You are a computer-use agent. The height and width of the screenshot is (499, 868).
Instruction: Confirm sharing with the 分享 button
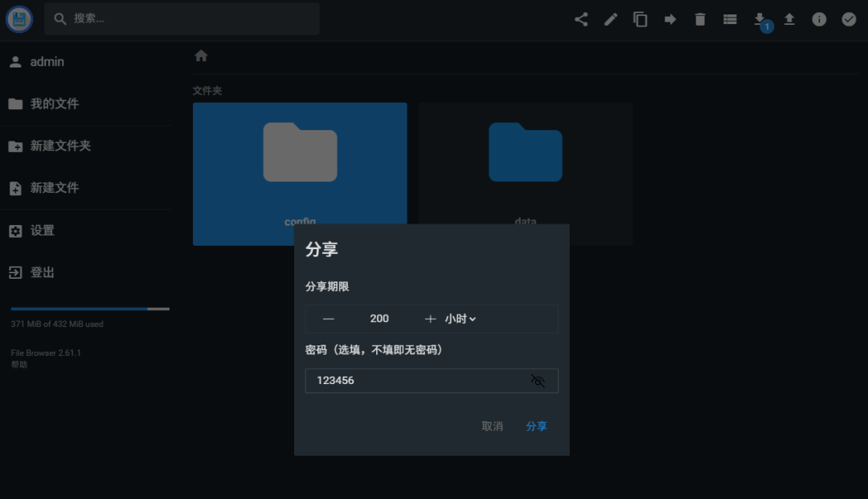[536, 427]
